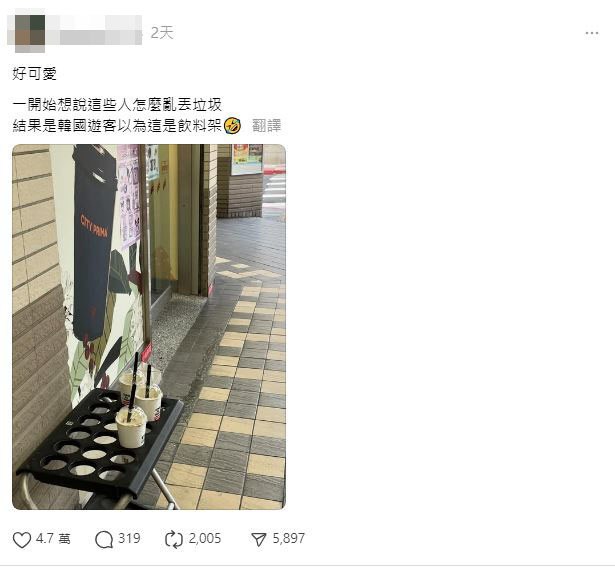Click the white cups on the black rack
The height and width of the screenshot is (576, 615).
(140, 407)
